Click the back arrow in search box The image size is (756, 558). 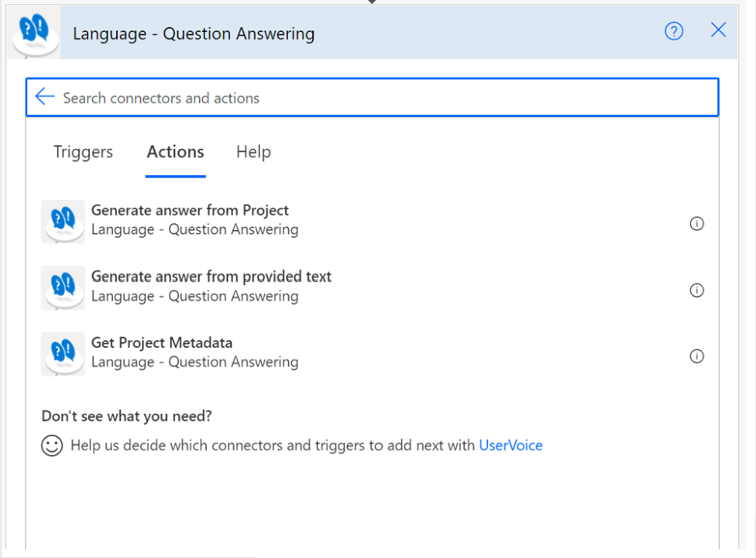coord(45,97)
